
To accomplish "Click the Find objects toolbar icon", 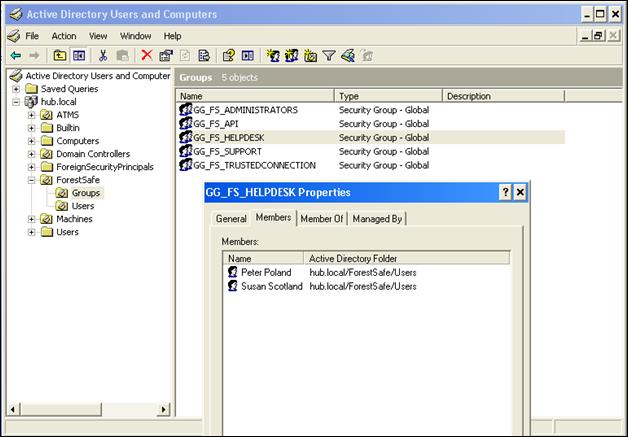I will pyautogui.click(x=348, y=56).
